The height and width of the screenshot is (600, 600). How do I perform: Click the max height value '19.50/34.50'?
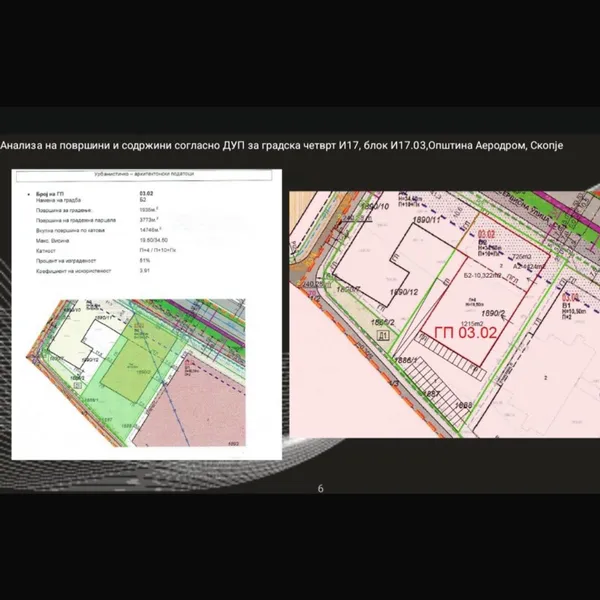coord(153,240)
